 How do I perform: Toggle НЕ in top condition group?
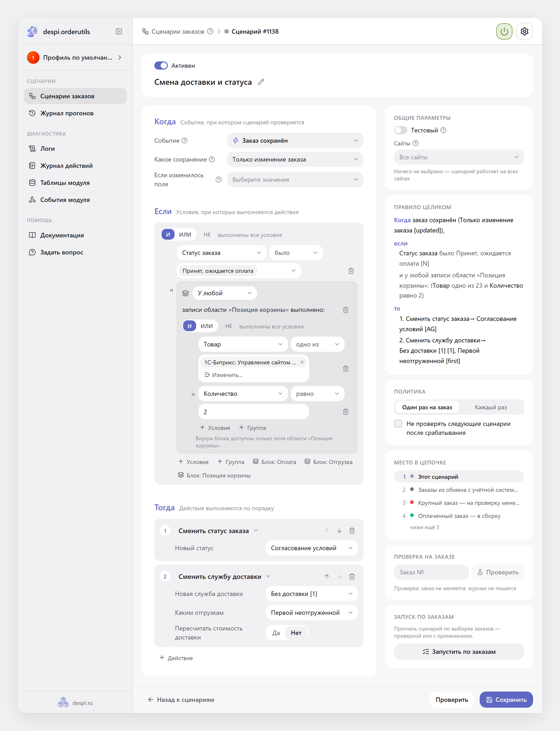(x=207, y=235)
